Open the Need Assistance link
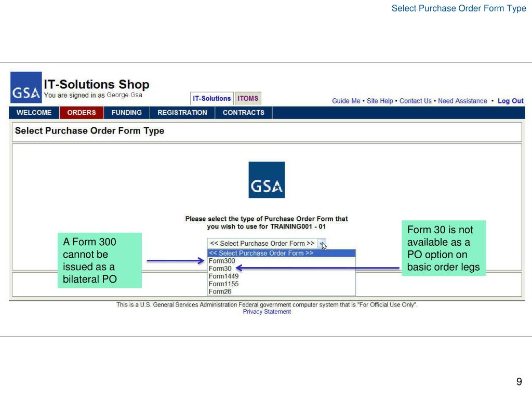532x399 pixels. pos(462,101)
